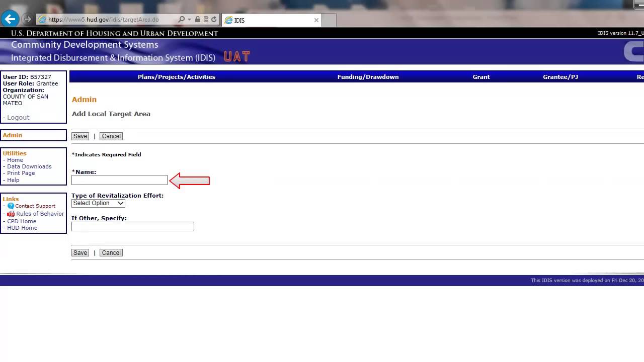Click the refresh page icon

pyautogui.click(x=214, y=20)
